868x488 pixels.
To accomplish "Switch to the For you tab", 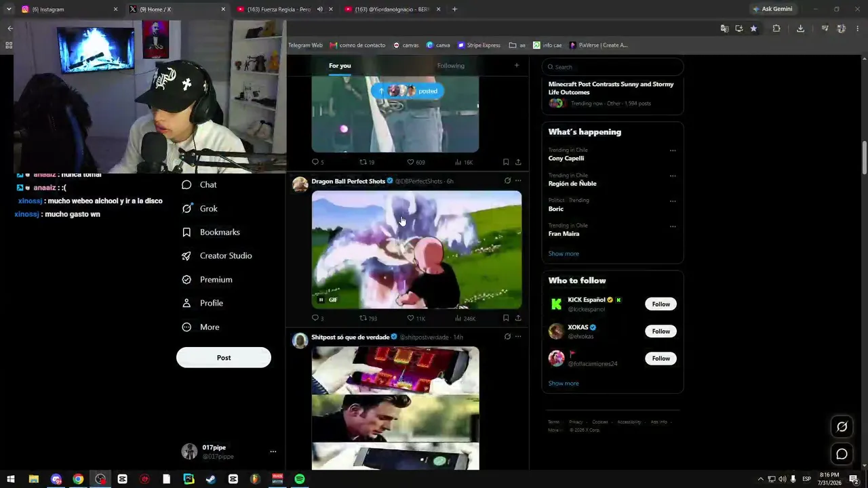I will tap(340, 66).
